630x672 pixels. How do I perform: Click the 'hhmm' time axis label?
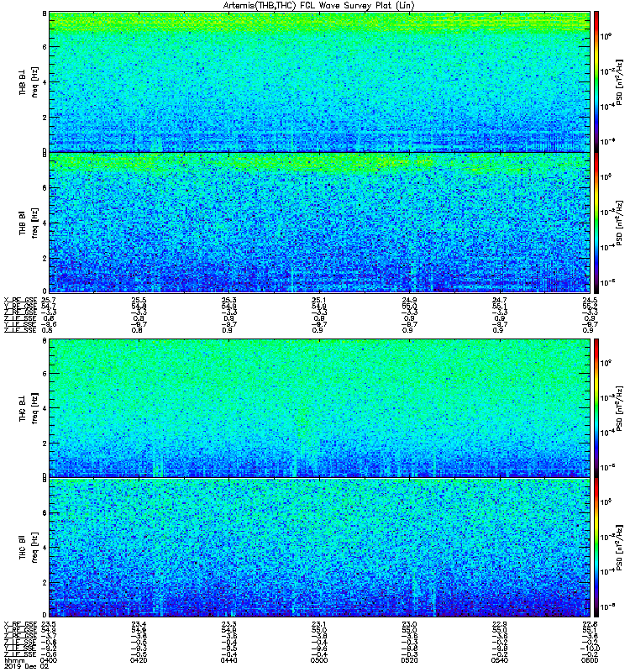[x=15, y=660]
